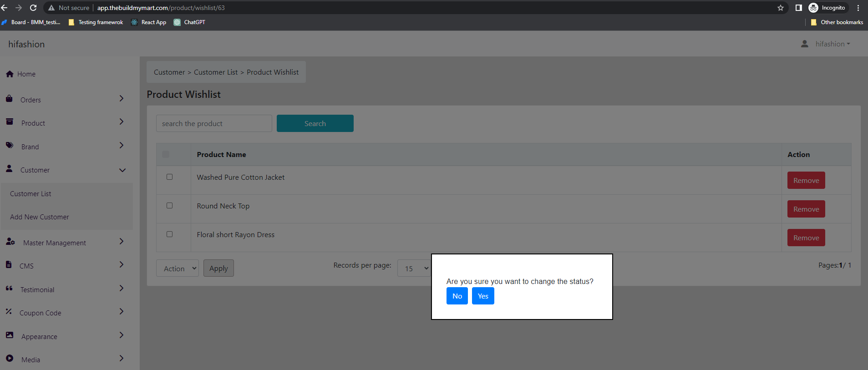The height and width of the screenshot is (370, 868).
Task: Expand the Testimonial menu chevron
Action: (x=122, y=288)
